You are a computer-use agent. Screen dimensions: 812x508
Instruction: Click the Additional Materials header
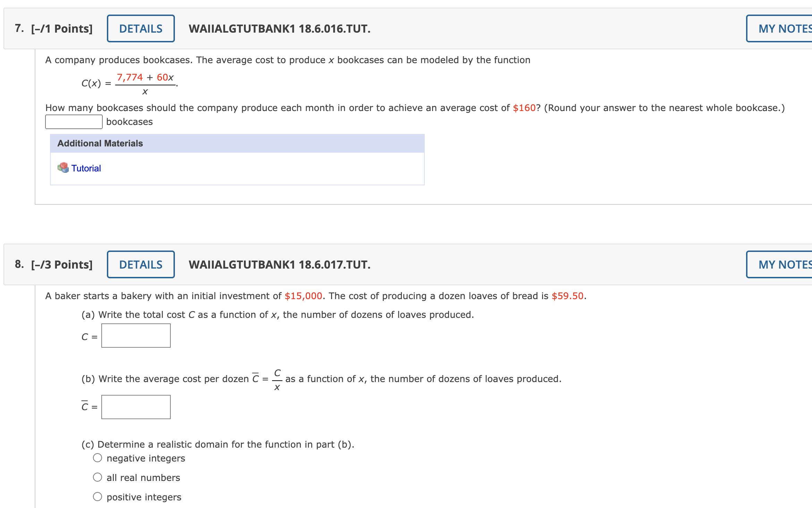click(x=100, y=143)
